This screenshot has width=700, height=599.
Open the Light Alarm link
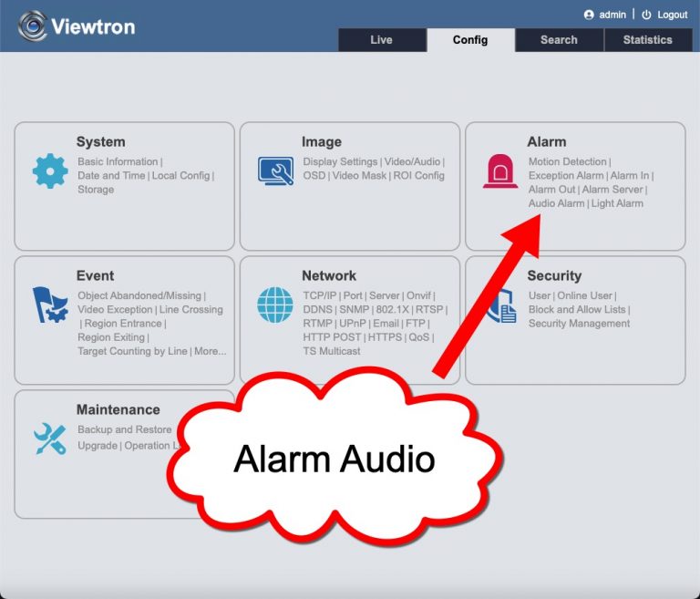617,203
